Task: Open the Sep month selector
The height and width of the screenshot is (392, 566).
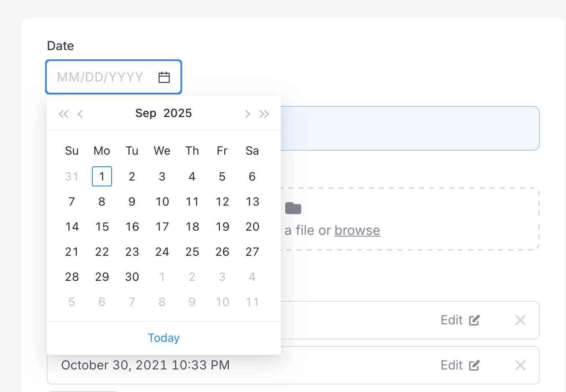Action: [x=146, y=113]
